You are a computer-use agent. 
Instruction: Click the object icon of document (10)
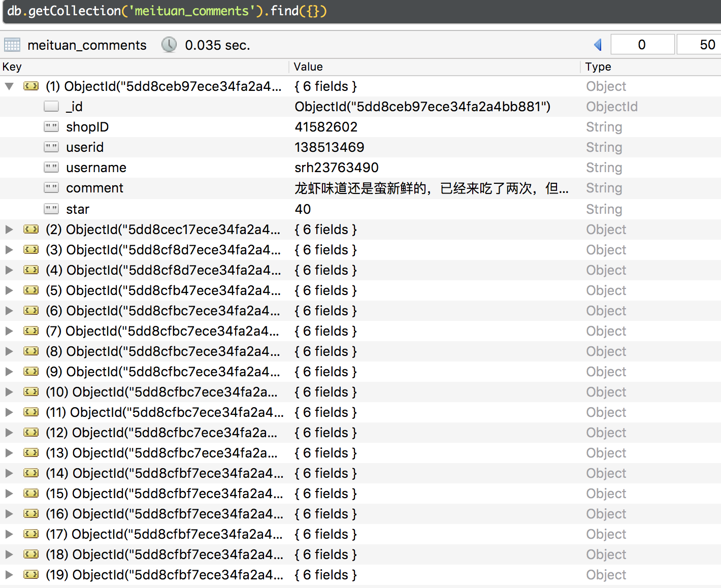point(31,392)
